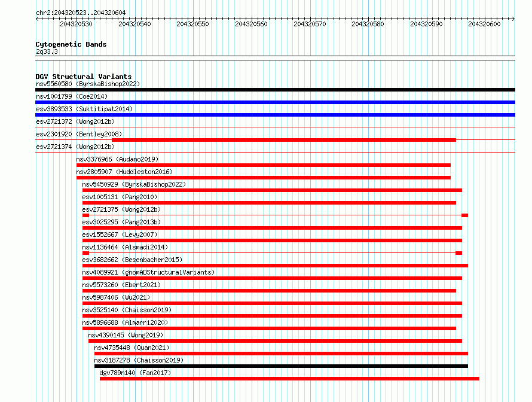This screenshot has height=402, width=532.
Task: Click red bar under nsv3376966
Action: coord(263,165)
